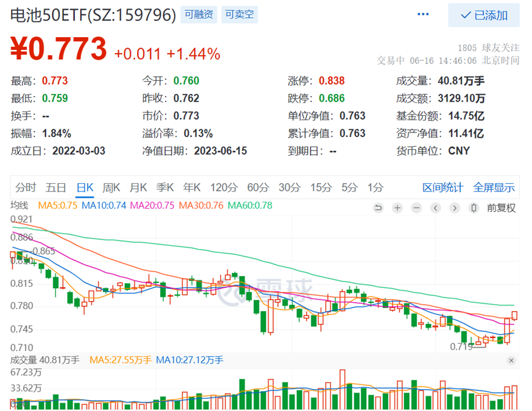
Task: Click the 1805 球友关注 follower count
Action: point(488,47)
